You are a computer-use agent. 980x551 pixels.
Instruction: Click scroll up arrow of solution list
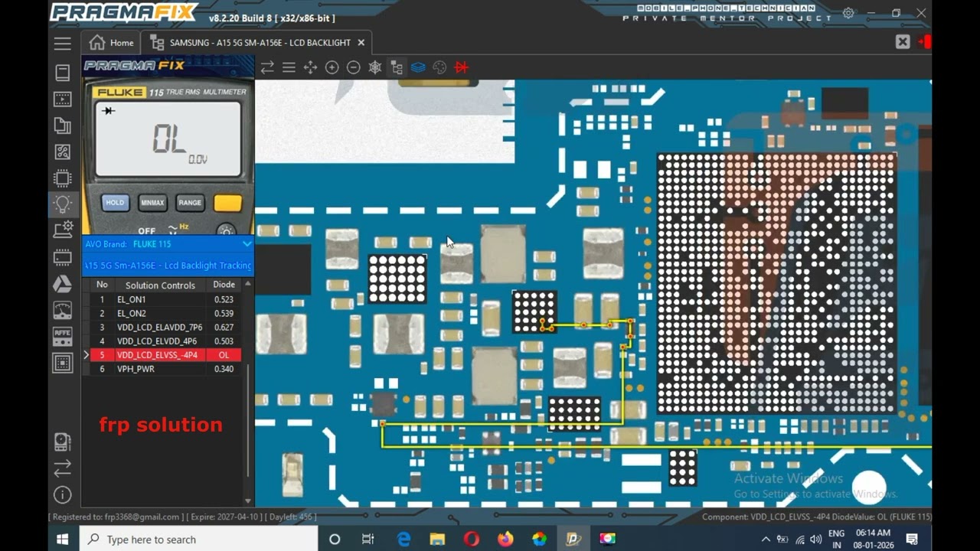pos(247,284)
